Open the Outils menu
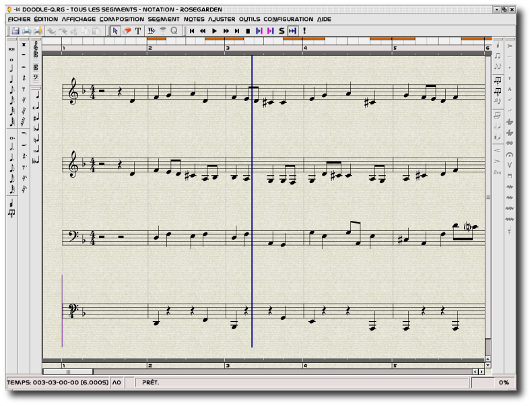Screen dimensions: 532x406 (x=249, y=20)
